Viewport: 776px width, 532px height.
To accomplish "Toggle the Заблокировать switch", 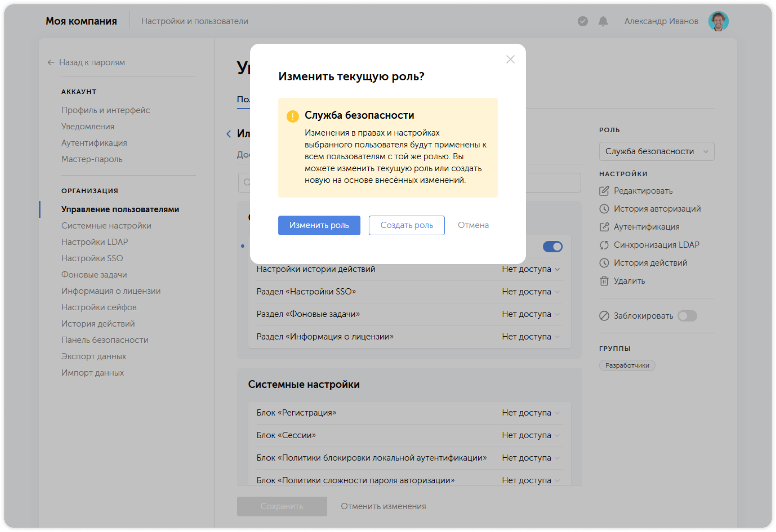I will point(687,316).
